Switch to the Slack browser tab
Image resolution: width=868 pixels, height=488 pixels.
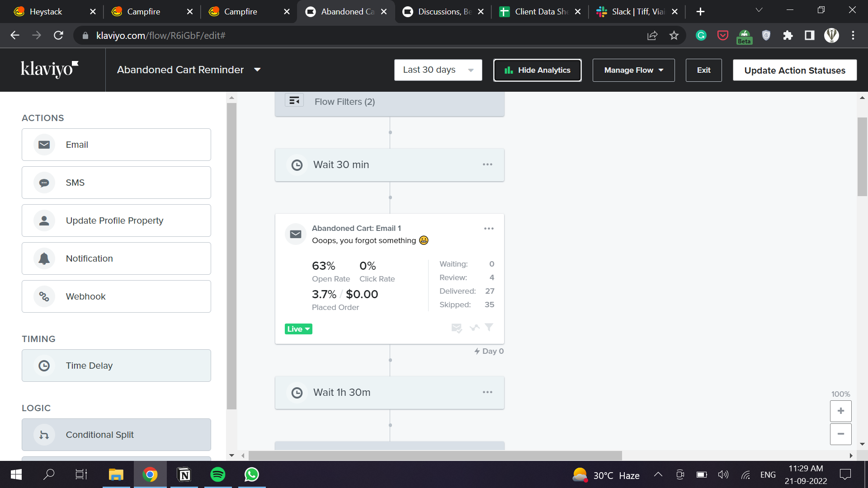(637, 12)
